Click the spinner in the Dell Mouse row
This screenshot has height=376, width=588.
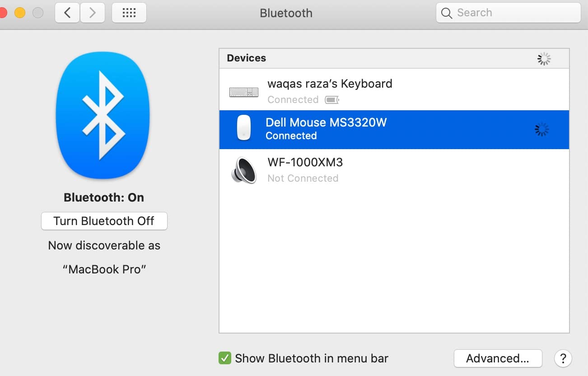(x=541, y=130)
